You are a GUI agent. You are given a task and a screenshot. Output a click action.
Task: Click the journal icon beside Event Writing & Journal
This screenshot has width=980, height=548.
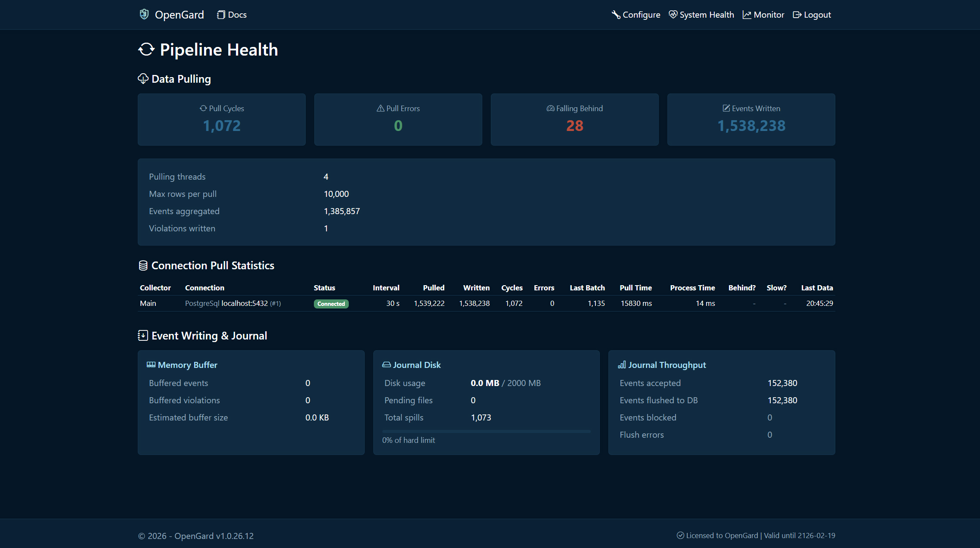pyautogui.click(x=143, y=335)
